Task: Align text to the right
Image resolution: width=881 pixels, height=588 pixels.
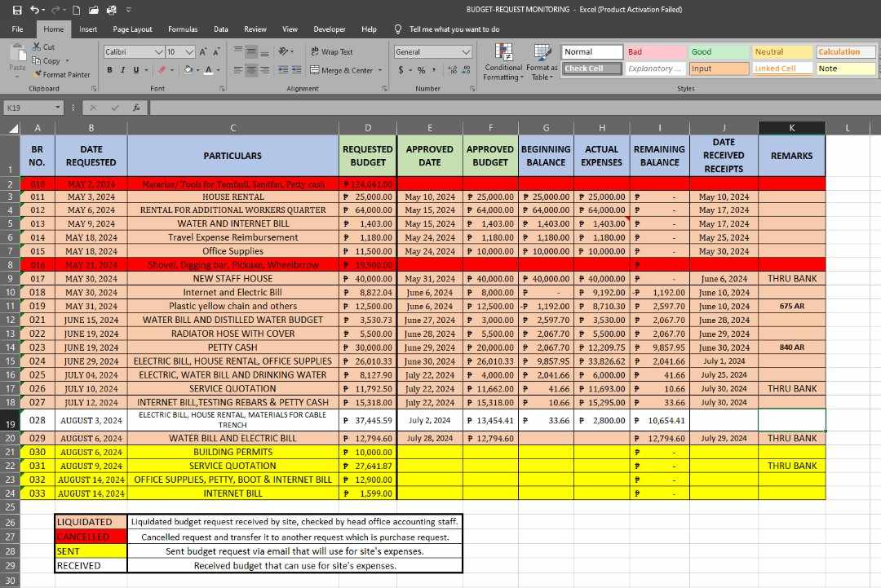Action: [264, 70]
